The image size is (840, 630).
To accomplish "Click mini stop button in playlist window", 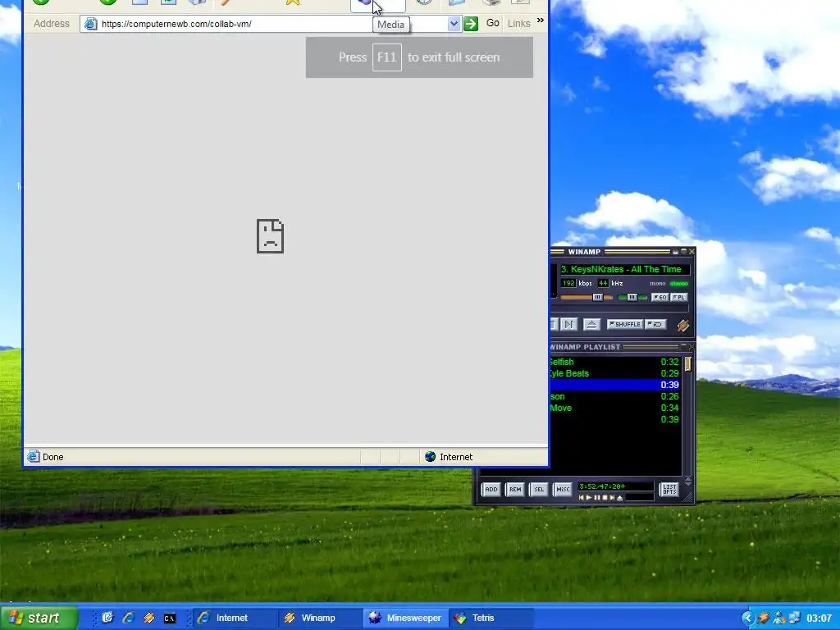I will coord(605,498).
